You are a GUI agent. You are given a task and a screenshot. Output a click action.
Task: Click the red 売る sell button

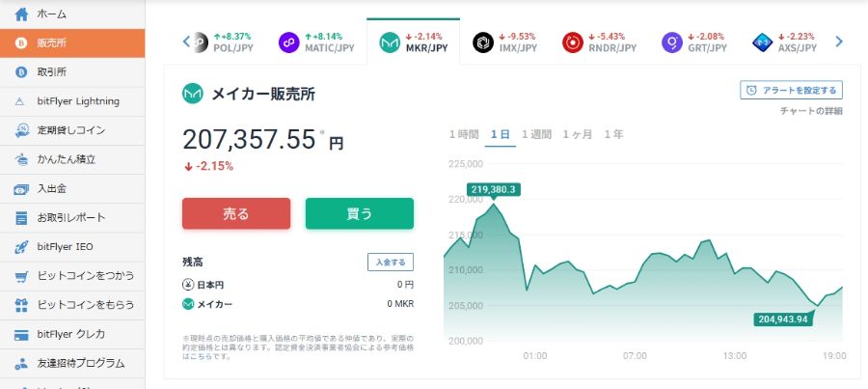236,214
